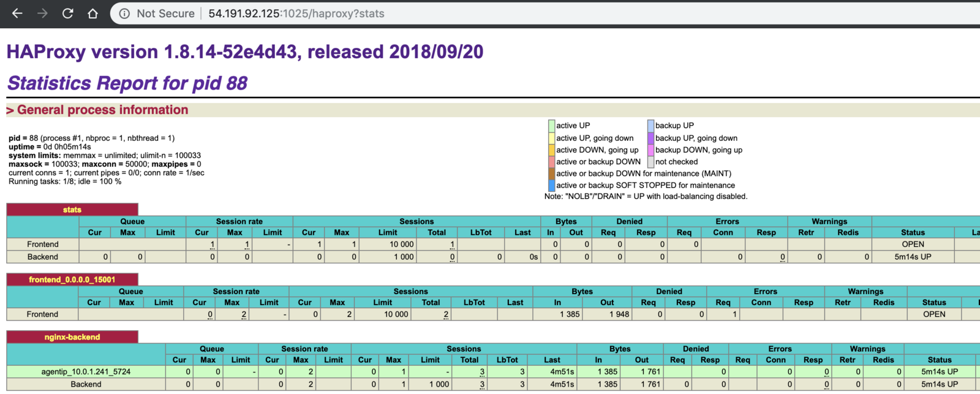Click 'Statistics Report for pid 88' heading
This screenshot has height=394, width=980.
[x=127, y=83]
